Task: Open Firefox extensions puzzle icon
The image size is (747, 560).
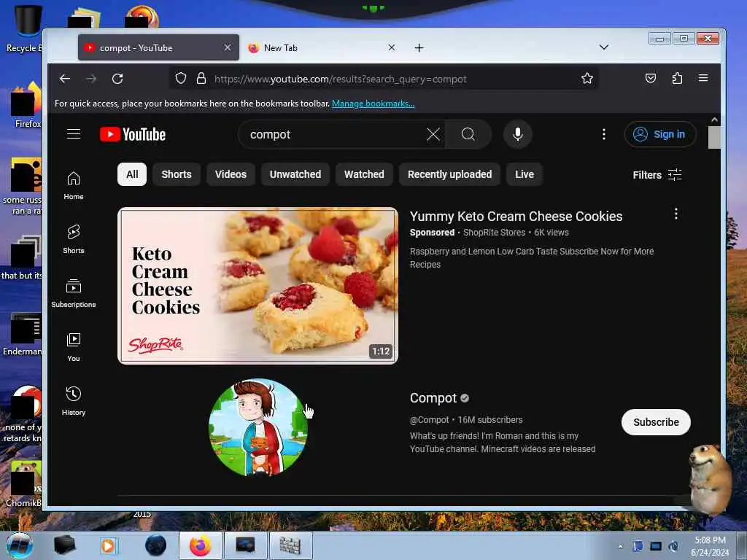Action: (x=677, y=79)
